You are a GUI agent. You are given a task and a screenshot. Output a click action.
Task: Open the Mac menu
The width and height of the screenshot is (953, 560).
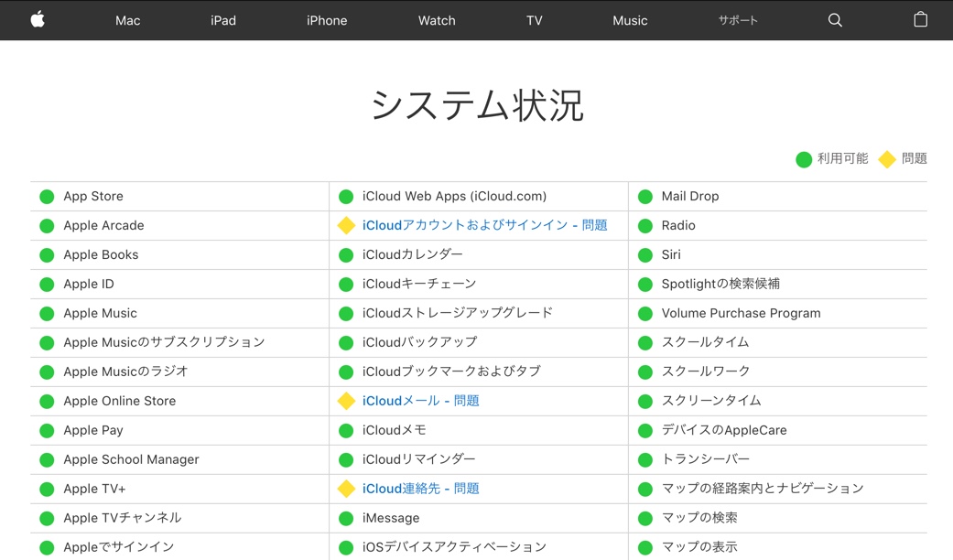127,20
